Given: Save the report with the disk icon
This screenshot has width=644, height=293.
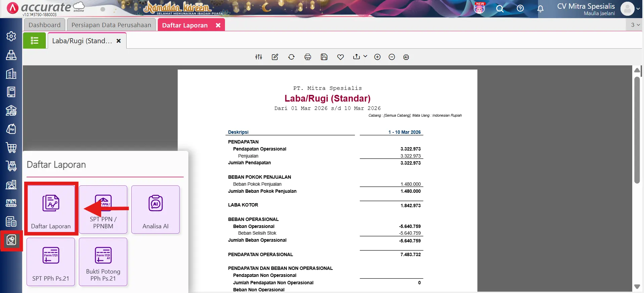Looking at the screenshot, I should (x=324, y=57).
